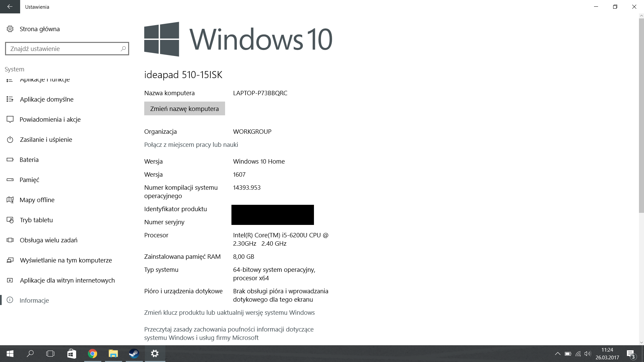The height and width of the screenshot is (362, 644).
Task: Open Mapy offline settings
Action: pos(37,200)
